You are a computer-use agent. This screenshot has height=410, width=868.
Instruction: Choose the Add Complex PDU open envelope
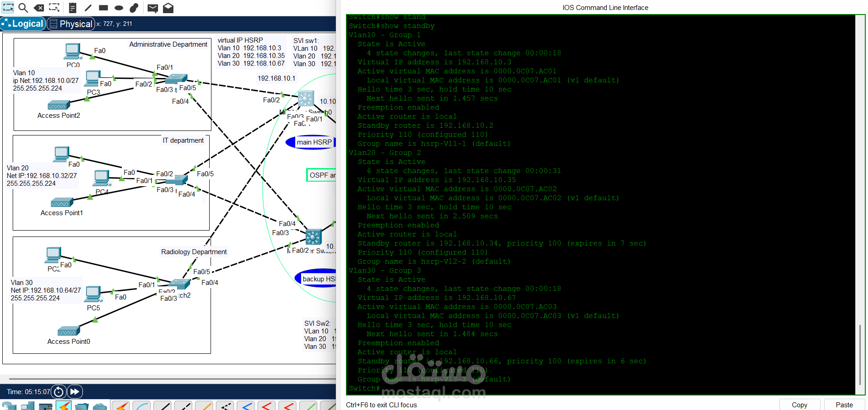point(168,8)
